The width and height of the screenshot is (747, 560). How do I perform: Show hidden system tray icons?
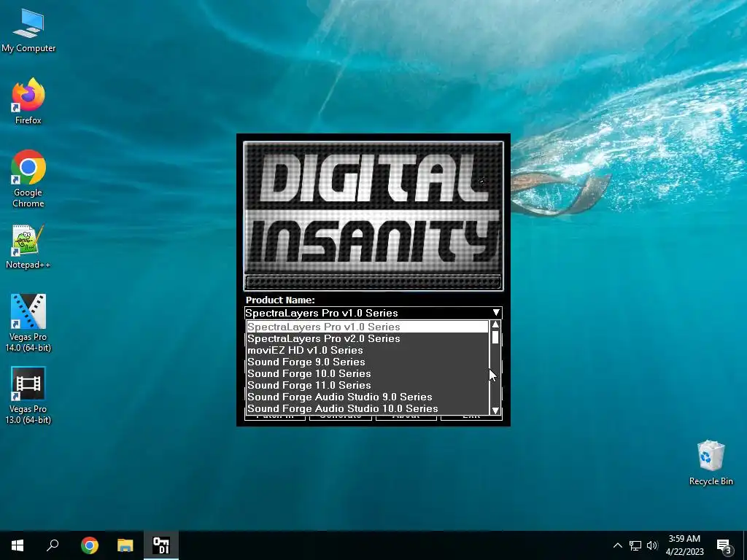pos(617,545)
